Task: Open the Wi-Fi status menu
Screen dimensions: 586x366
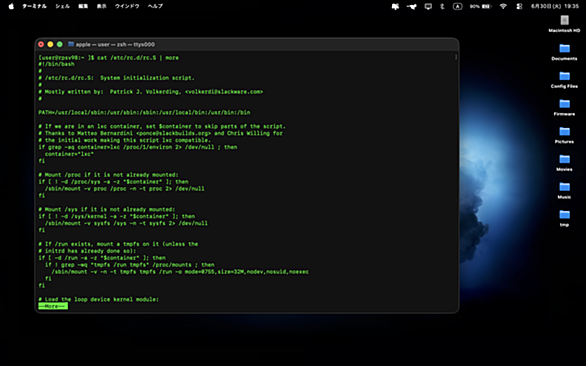Action: 503,6
